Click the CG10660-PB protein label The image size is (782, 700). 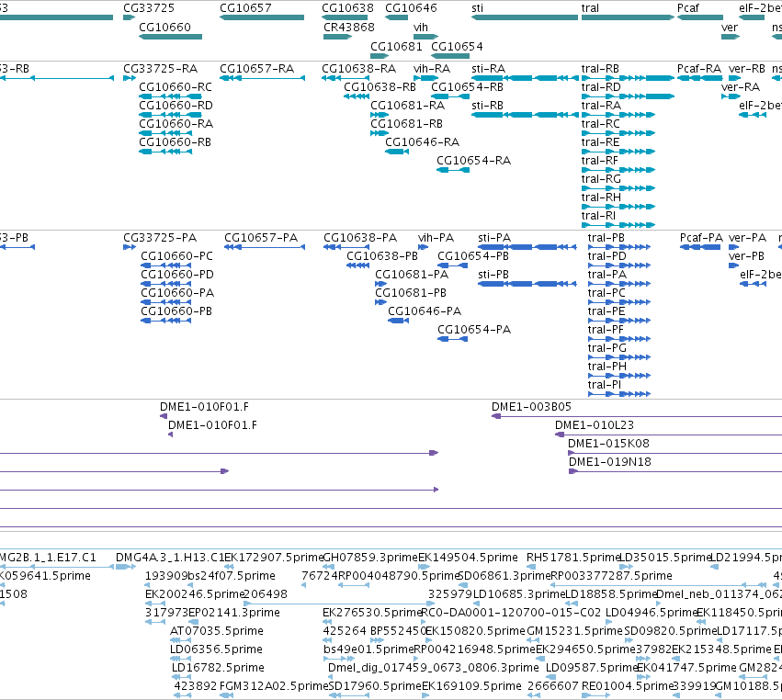tap(176, 310)
